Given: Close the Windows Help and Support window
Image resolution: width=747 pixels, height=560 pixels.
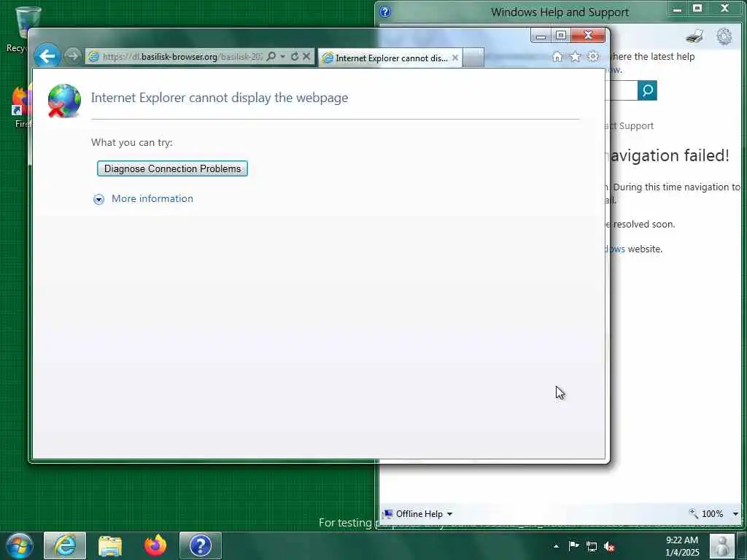Looking at the screenshot, I should point(724,9).
